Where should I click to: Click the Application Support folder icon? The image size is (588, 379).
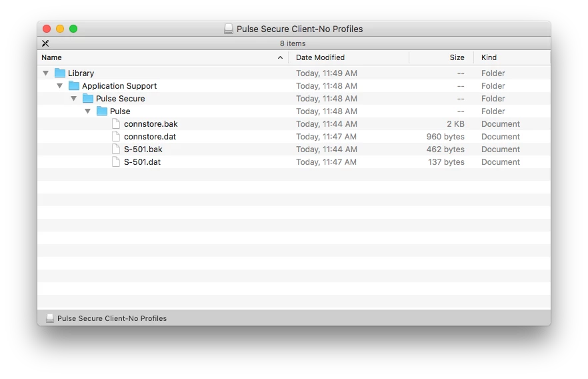(x=74, y=85)
